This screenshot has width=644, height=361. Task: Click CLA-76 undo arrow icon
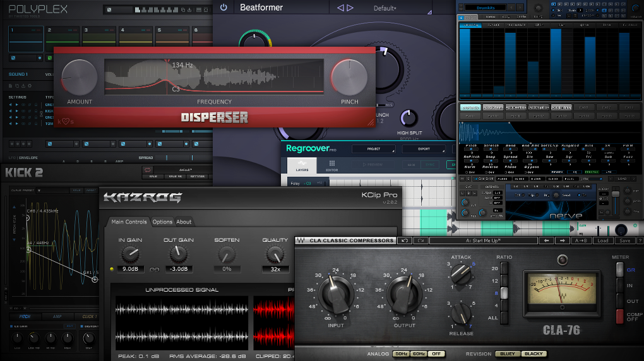click(x=405, y=240)
